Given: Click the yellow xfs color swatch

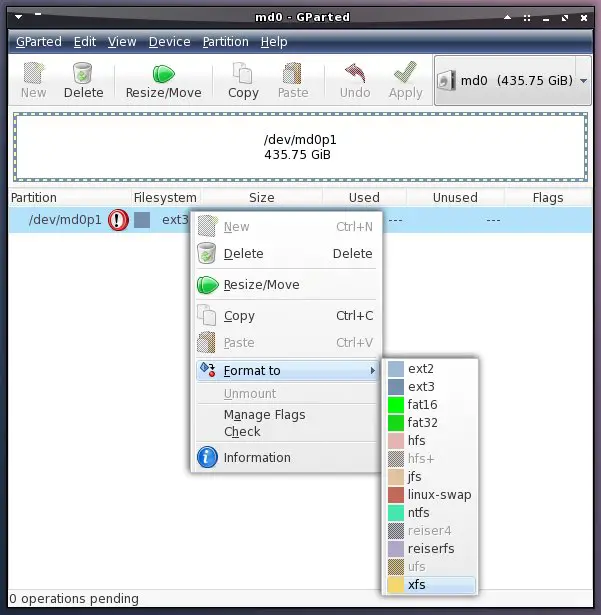Looking at the screenshot, I should [395, 585].
